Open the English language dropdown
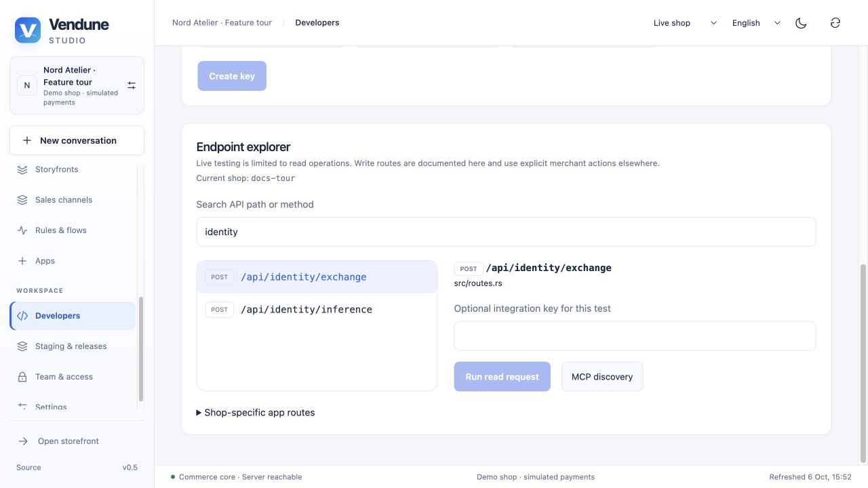Screen dimensions: 868x488 (x=756, y=23)
